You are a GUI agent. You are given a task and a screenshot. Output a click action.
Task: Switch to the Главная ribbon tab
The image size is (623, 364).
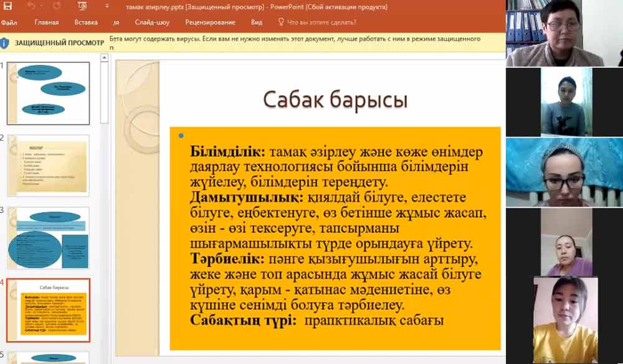pos(47,22)
